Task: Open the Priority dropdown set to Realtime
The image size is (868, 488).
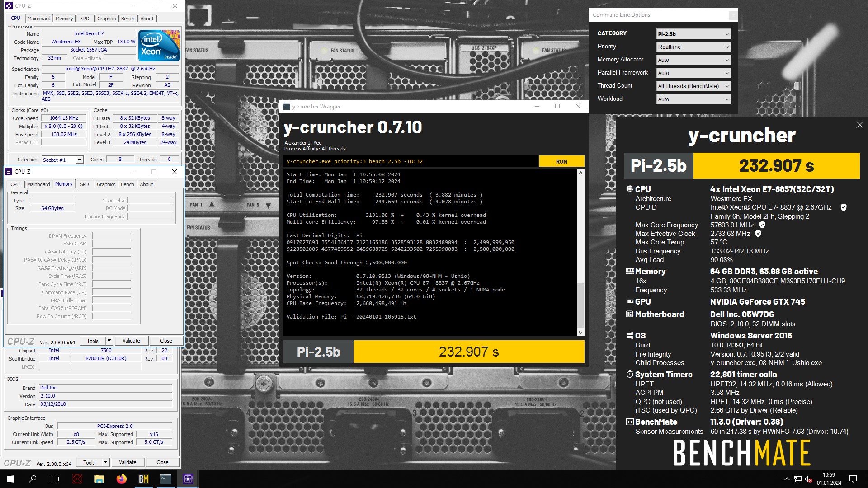Action: 693,47
